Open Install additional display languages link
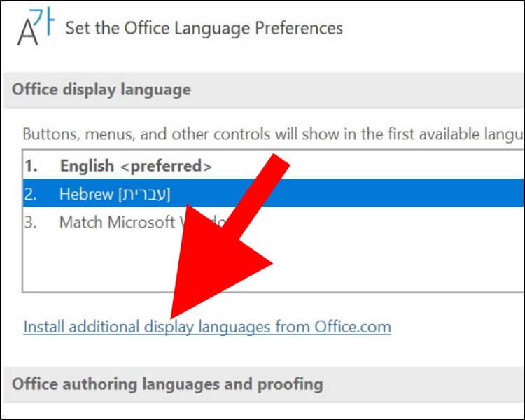This screenshot has width=525, height=420. (207, 327)
